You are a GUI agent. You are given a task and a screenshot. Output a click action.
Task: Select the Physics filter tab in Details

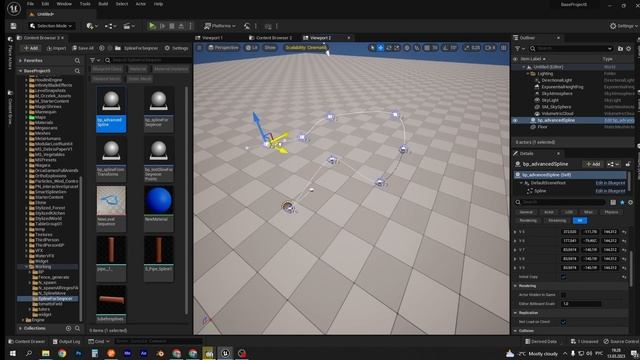click(611, 212)
